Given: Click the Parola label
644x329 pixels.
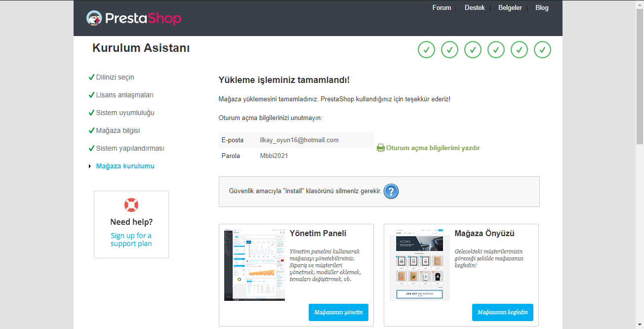Looking at the screenshot, I should coord(231,156).
